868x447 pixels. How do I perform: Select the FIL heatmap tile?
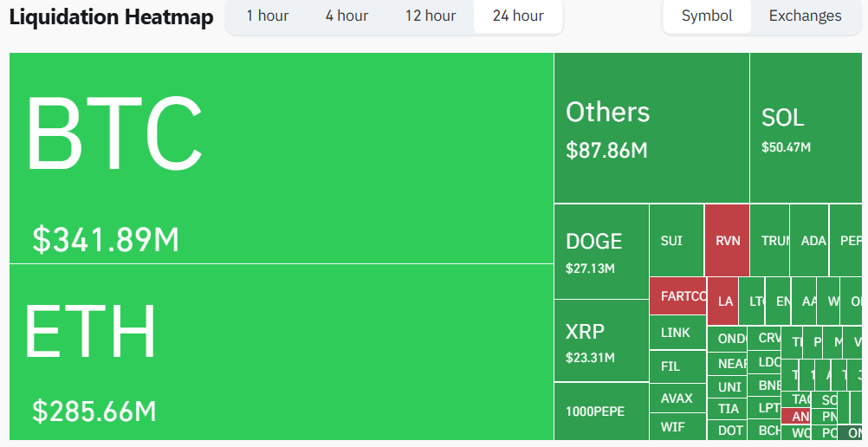[678, 366]
